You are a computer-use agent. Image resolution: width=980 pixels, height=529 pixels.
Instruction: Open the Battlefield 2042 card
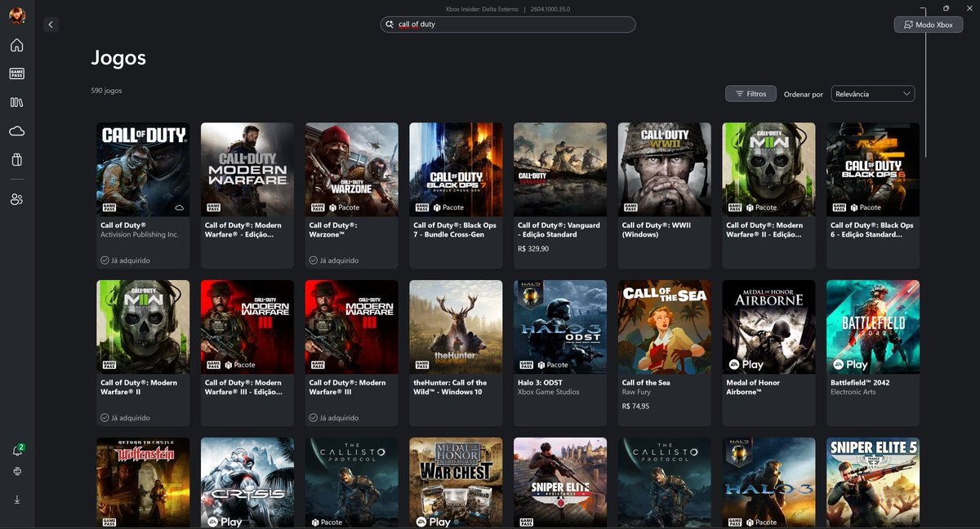(873, 353)
